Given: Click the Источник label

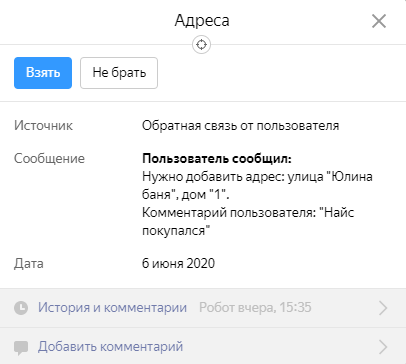Looking at the screenshot, I should 43,126.
